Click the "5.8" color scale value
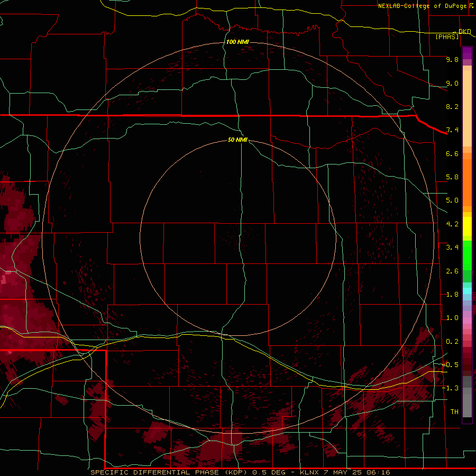The image size is (476, 476). (x=452, y=177)
